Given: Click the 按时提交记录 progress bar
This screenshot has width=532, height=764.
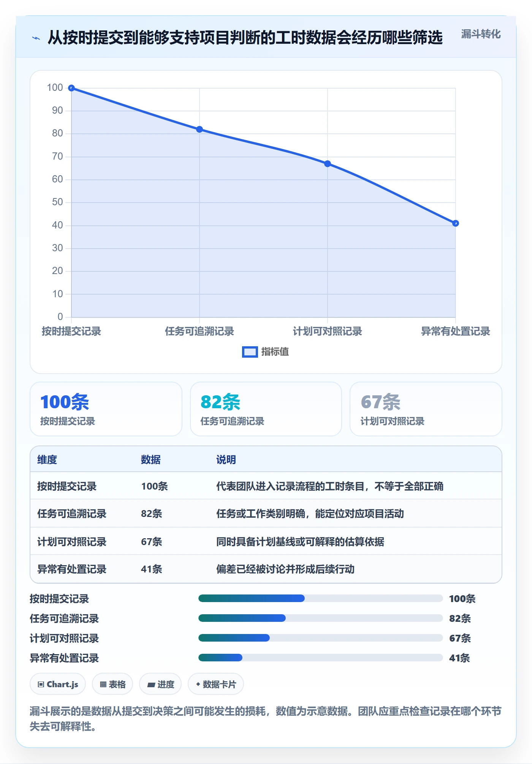Looking at the screenshot, I should 320,599.
